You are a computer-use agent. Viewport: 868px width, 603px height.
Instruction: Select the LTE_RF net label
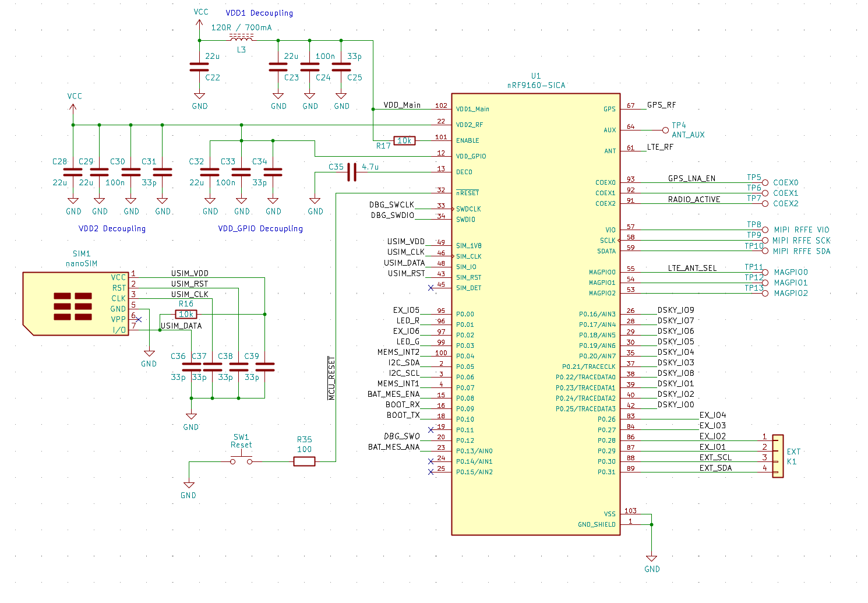(660, 147)
